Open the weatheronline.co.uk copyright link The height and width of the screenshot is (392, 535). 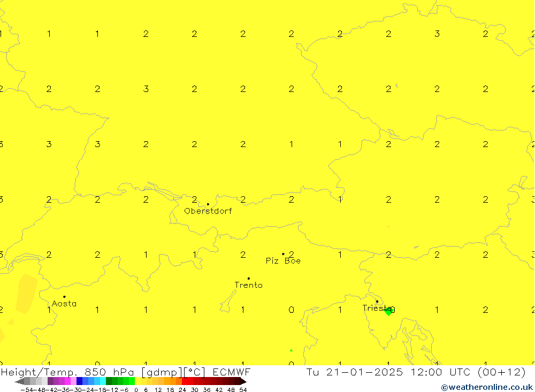[486, 387]
